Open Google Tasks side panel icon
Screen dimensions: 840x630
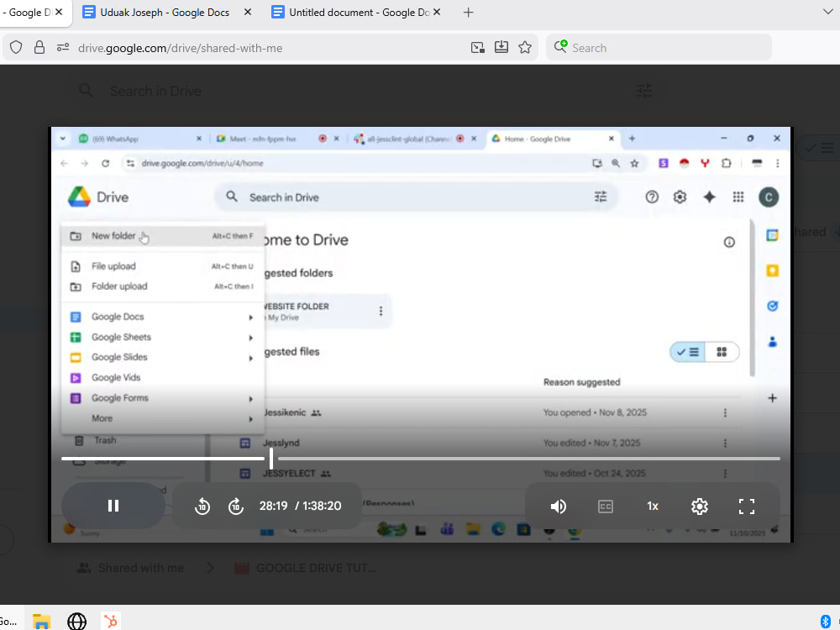click(772, 306)
